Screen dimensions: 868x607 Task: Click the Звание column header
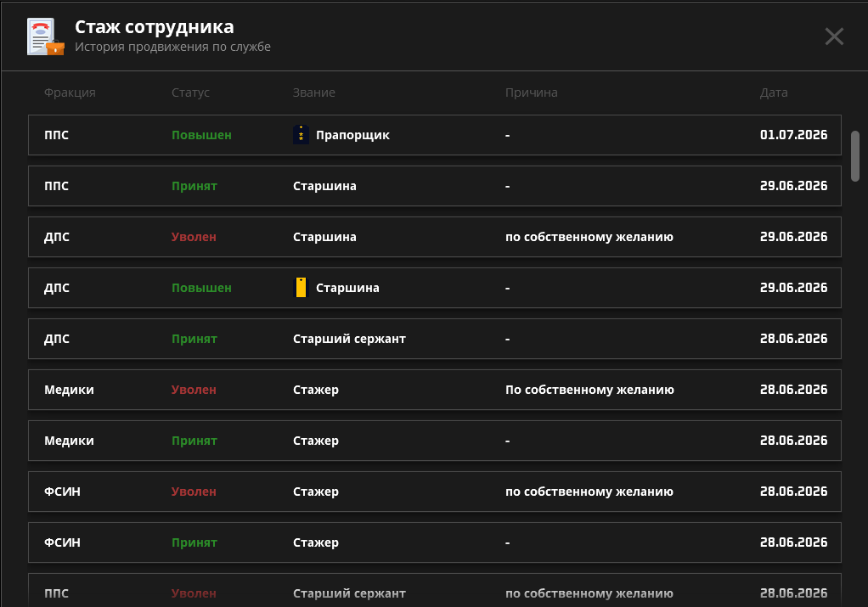(314, 93)
